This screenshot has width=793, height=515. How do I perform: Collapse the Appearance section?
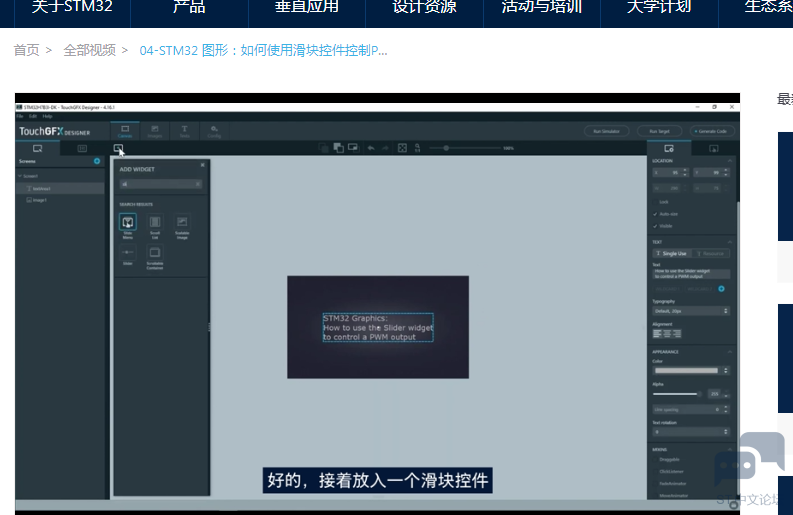pos(730,352)
